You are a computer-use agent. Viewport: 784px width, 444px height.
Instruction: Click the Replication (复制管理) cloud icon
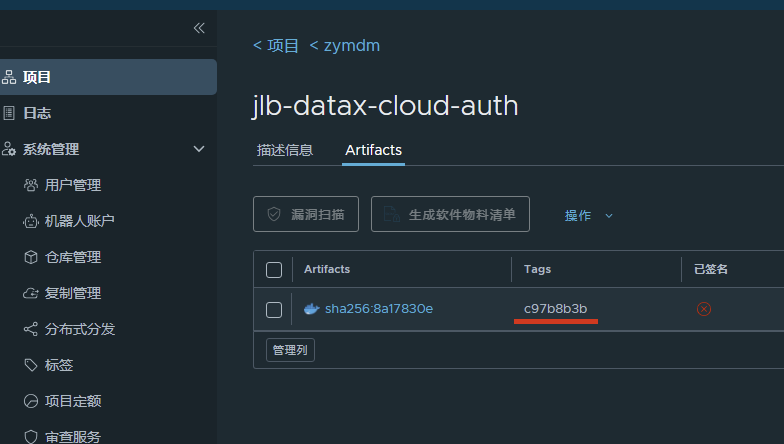30,293
